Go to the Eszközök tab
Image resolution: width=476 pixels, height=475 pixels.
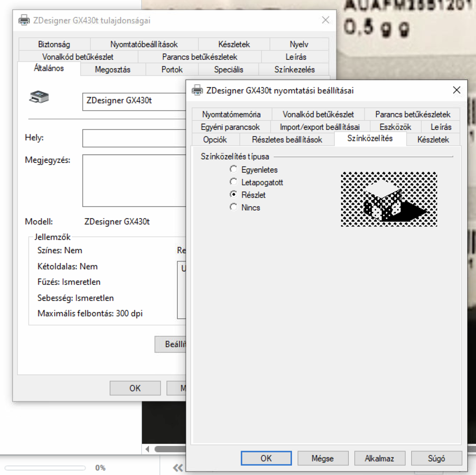pyautogui.click(x=395, y=127)
